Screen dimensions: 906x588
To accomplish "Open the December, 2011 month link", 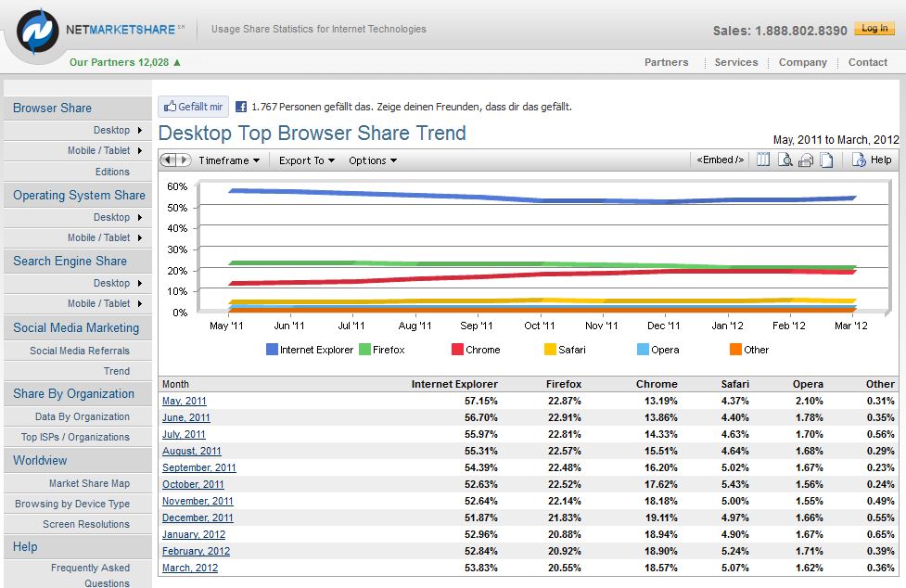I will click(198, 518).
